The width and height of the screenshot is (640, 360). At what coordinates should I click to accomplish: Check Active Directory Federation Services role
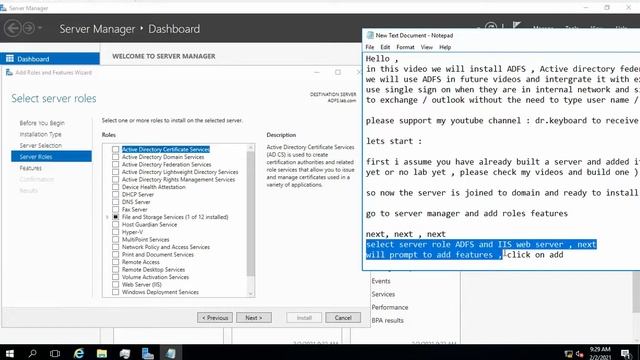[116, 164]
